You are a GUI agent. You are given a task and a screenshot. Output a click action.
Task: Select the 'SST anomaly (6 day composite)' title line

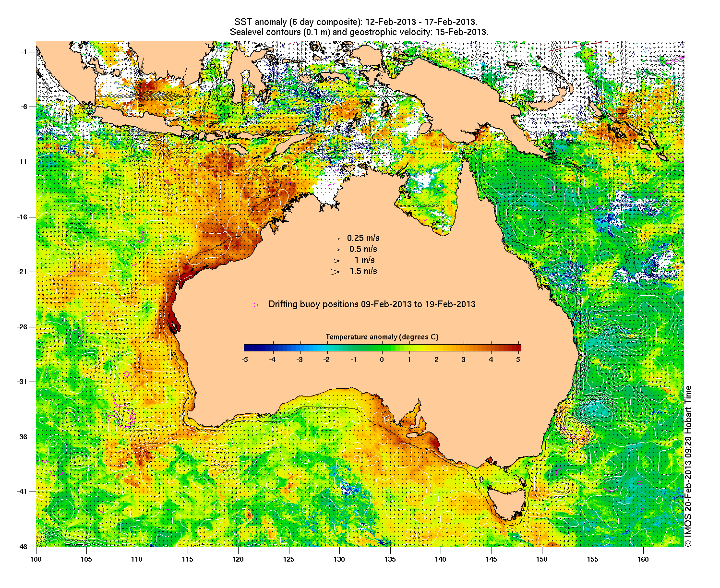(x=355, y=22)
